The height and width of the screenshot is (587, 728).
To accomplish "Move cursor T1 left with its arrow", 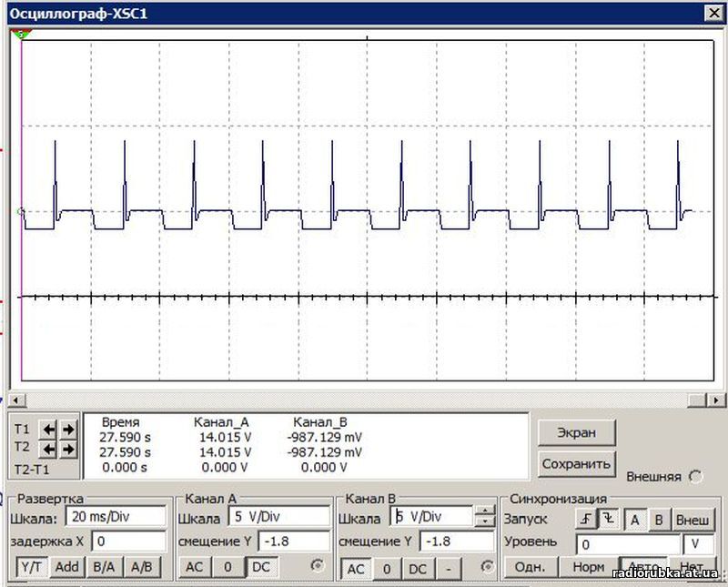I will tap(48, 430).
